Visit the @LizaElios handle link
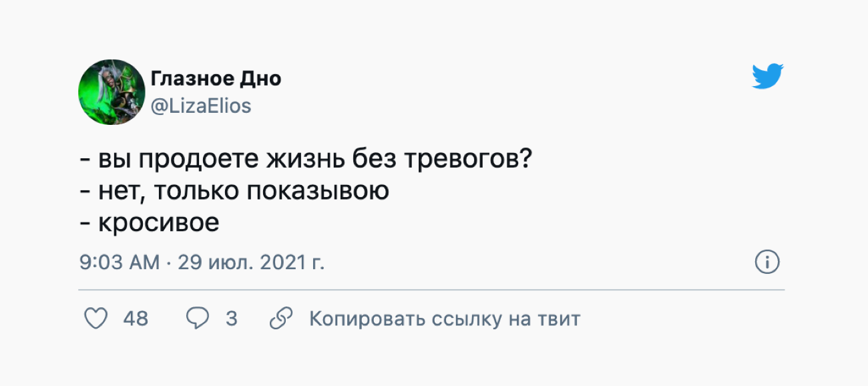Screen dimensions: 868x386 click(x=201, y=106)
